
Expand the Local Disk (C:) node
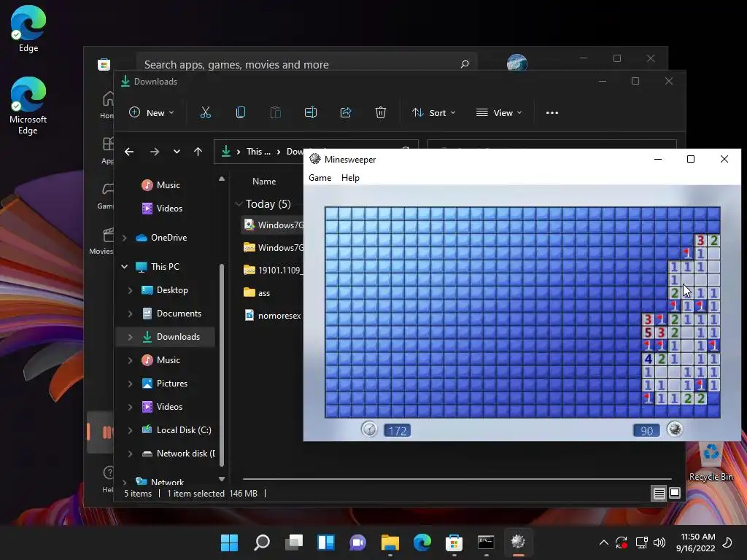(x=131, y=430)
